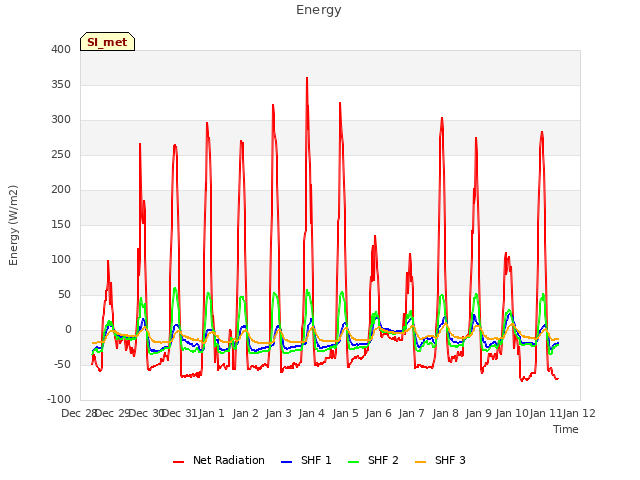Click the -100 y-axis tick label
The width and height of the screenshot is (640, 480).
[59, 400]
